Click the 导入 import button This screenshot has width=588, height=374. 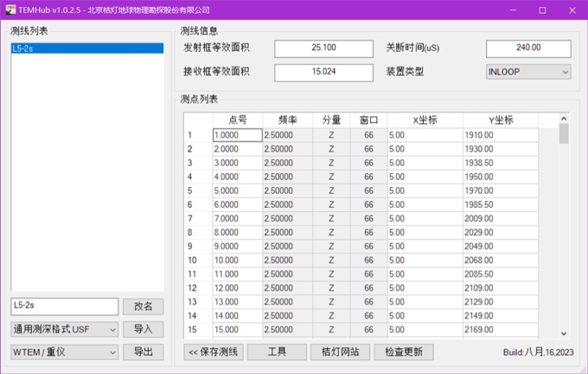(x=144, y=329)
